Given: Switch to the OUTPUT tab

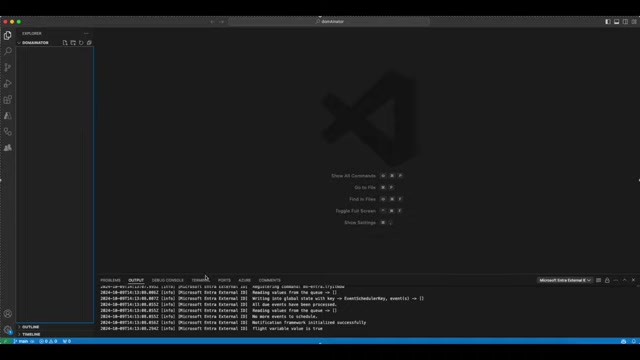Looking at the screenshot, I should click(x=136, y=280).
